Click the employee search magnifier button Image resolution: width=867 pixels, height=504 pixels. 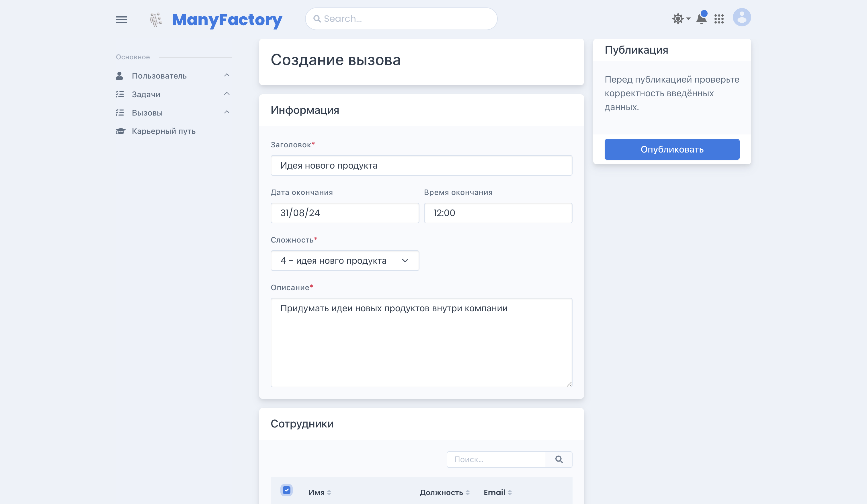tap(559, 459)
